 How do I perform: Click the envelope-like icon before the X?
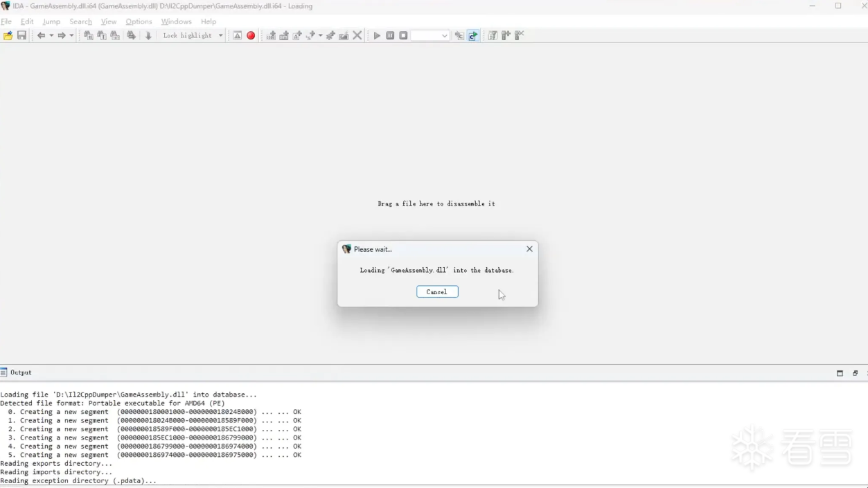(x=344, y=35)
